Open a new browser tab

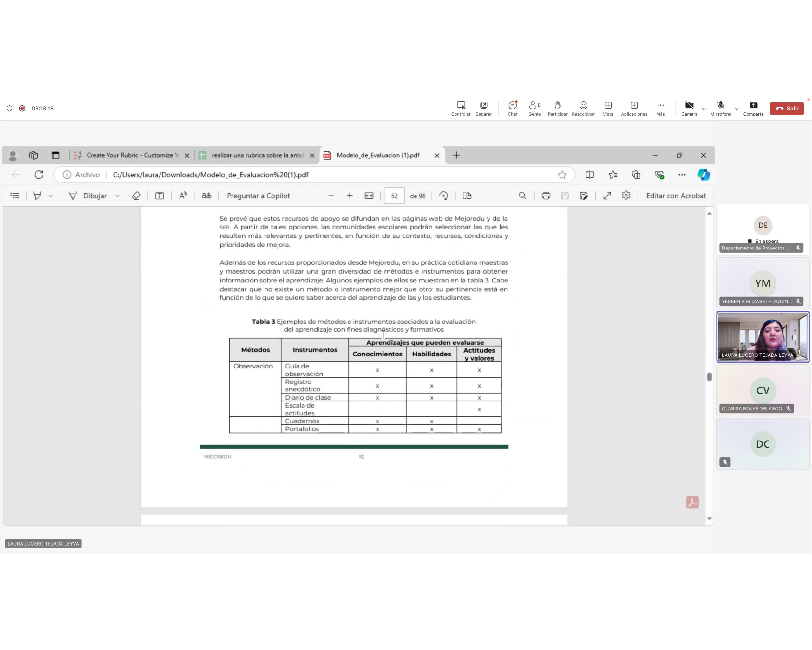tap(456, 155)
